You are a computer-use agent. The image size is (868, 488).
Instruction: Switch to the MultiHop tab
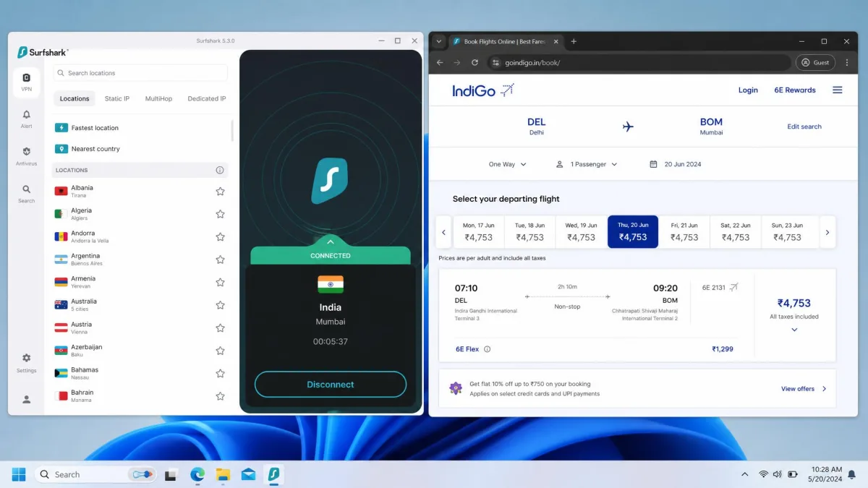(158, 98)
